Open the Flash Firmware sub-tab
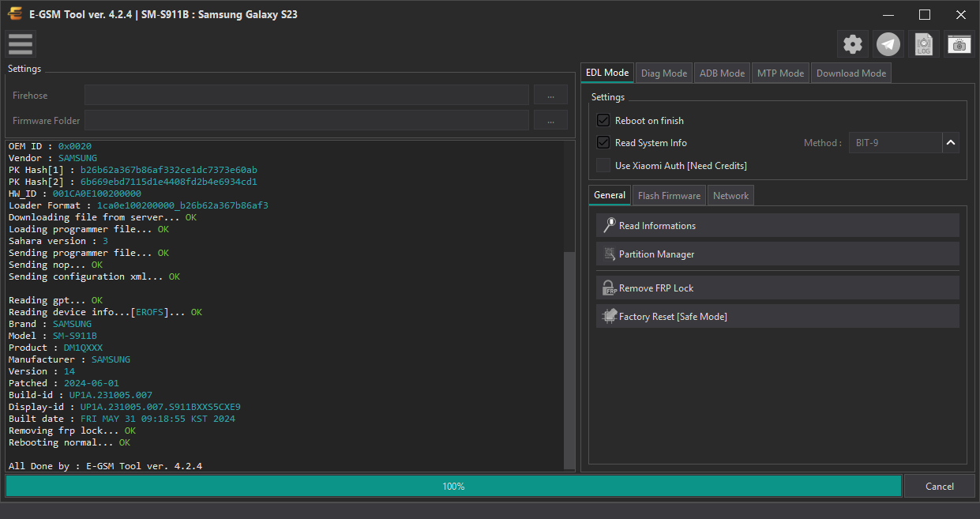Image resolution: width=980 pixels, height=519 pixels. click(669, 195)
